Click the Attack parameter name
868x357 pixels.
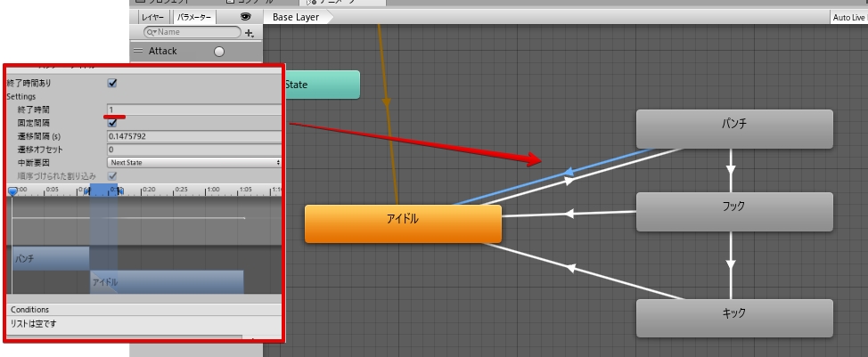163,51
